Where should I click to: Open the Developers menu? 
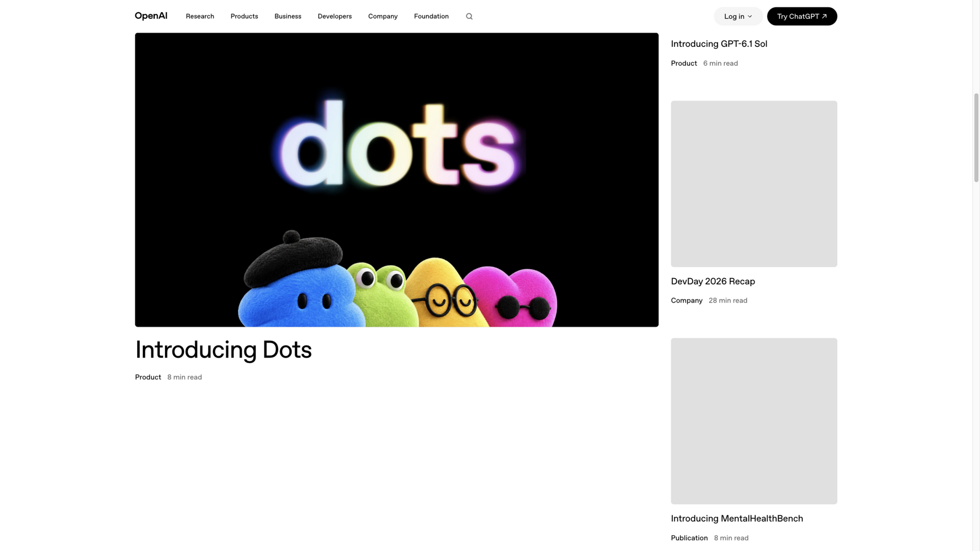pos(335,16)
